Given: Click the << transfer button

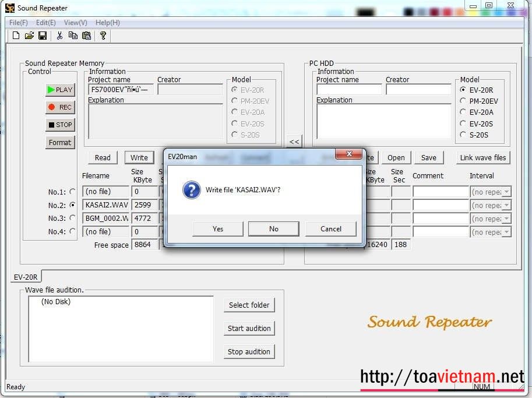Looking at the screenshot, I should tap(294, 142).
